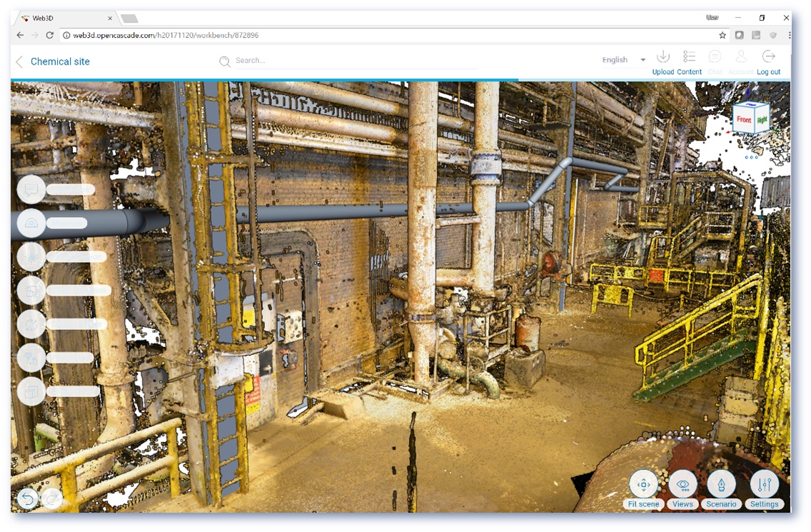This screenshot has height=532, width=811.
Task: Open the Chat bubble icon
Action: pos(715,56)
